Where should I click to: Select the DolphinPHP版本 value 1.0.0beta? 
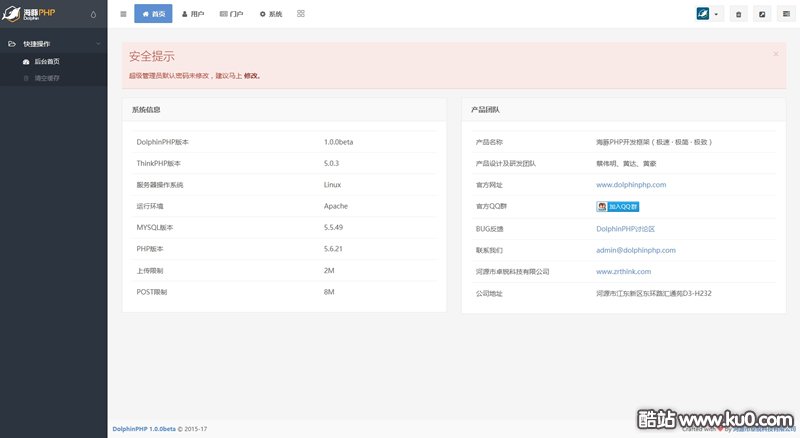[x=338, y=142]
